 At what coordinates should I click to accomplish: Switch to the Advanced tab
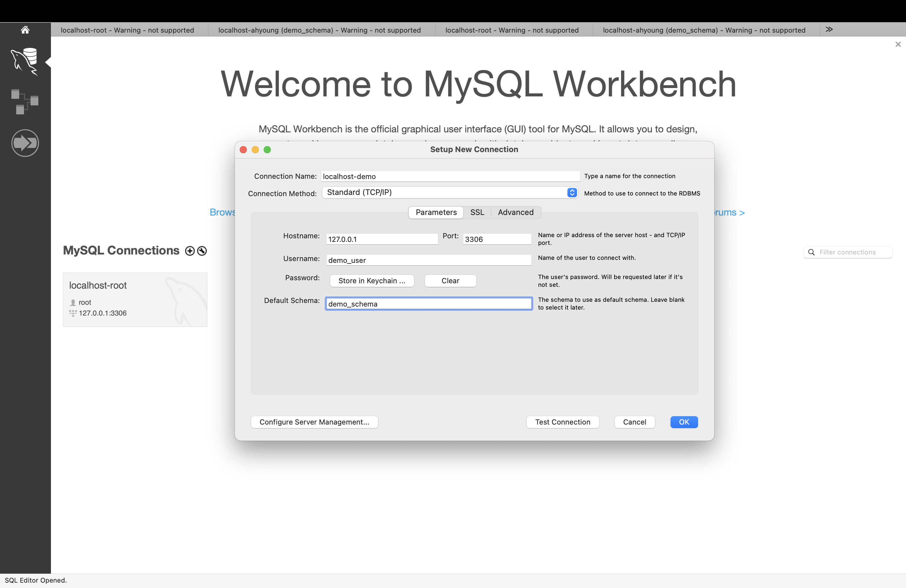515,212
